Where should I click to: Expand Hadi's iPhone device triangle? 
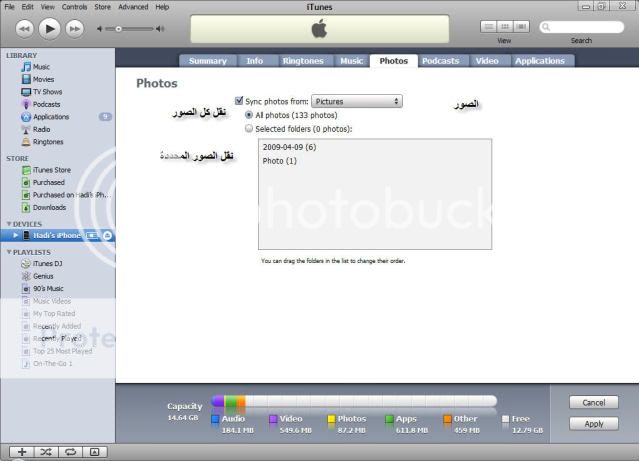pos(15,235)
